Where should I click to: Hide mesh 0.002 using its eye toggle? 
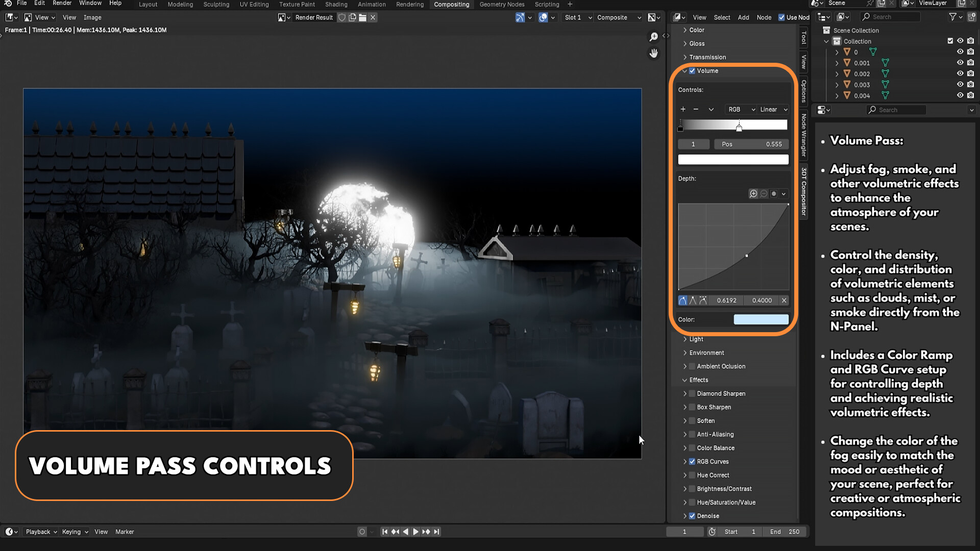coord(961,73)
